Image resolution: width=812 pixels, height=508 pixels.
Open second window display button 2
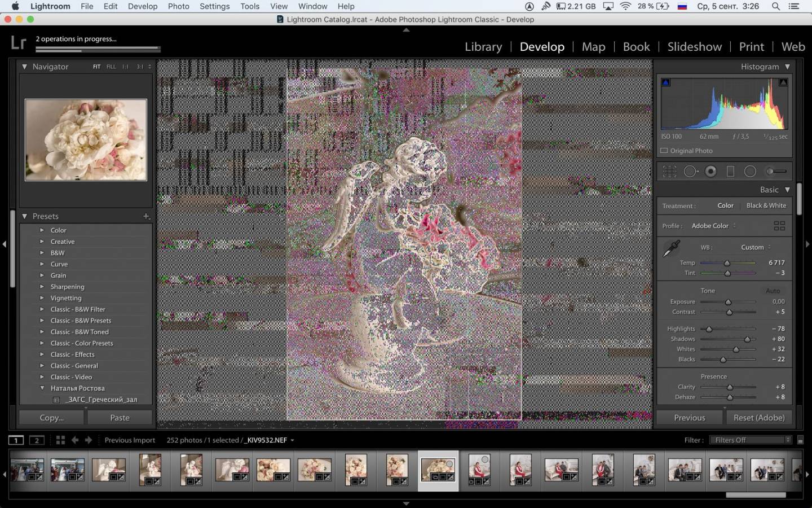tap(37, 440)
